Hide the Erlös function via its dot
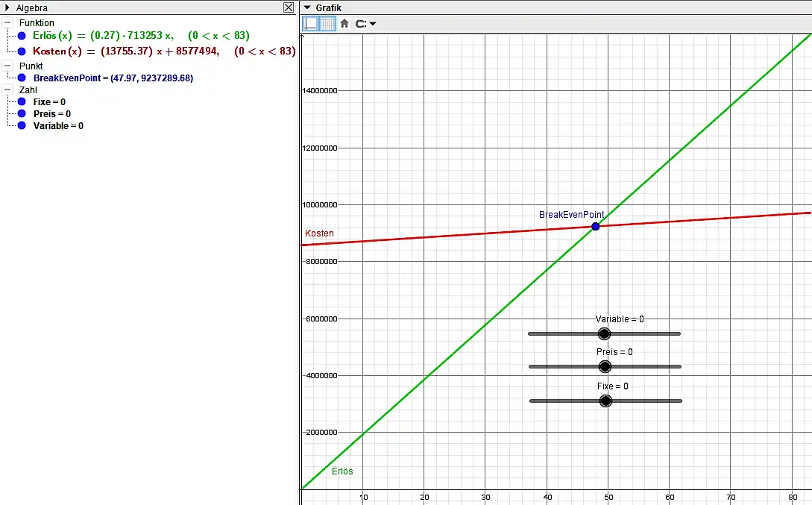 tap(22, 36)
